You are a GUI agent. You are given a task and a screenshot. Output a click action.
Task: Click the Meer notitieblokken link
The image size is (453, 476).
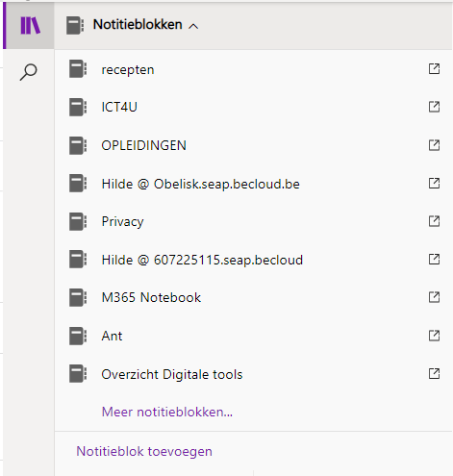(x=167, y=412)
